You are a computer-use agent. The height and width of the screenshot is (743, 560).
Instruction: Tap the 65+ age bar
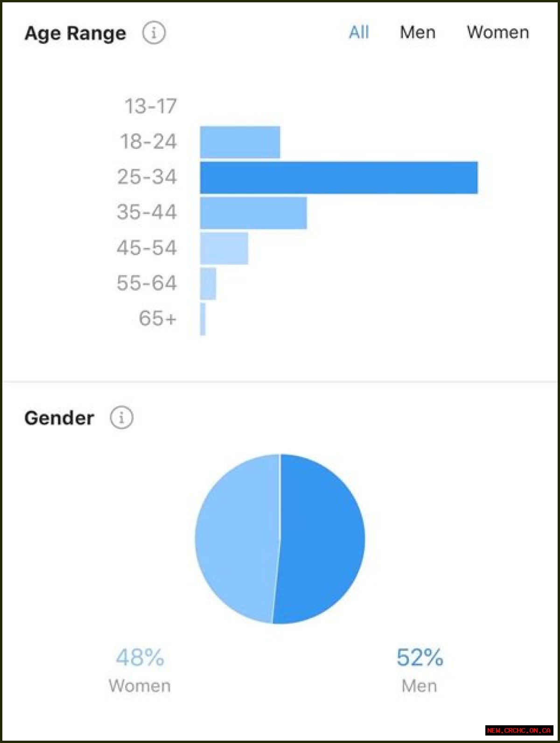[203, 319]
